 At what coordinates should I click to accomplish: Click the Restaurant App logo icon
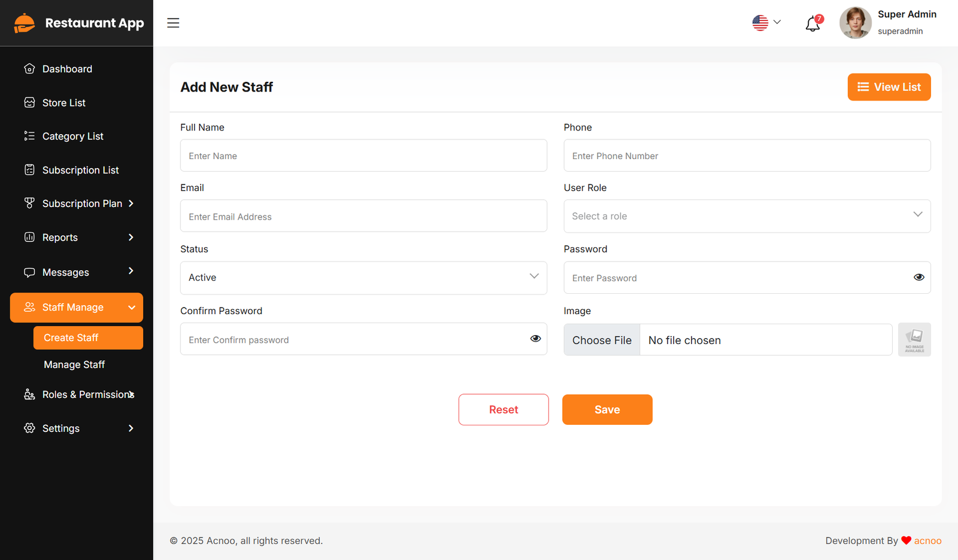pos(25,23)
